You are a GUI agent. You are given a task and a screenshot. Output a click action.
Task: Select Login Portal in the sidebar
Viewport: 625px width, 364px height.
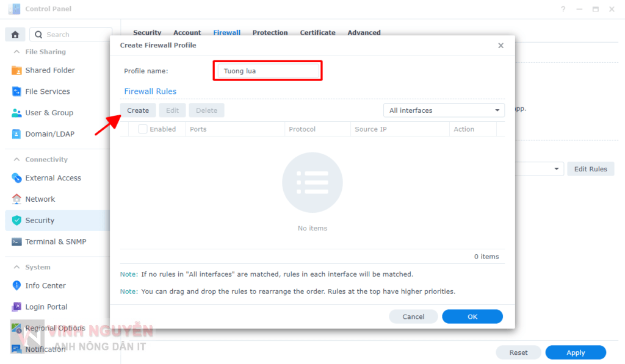[45, 307]
